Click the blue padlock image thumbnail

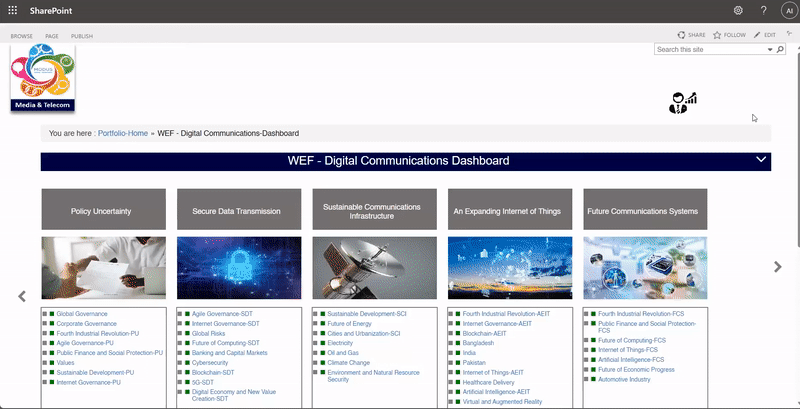click(239, 268)
